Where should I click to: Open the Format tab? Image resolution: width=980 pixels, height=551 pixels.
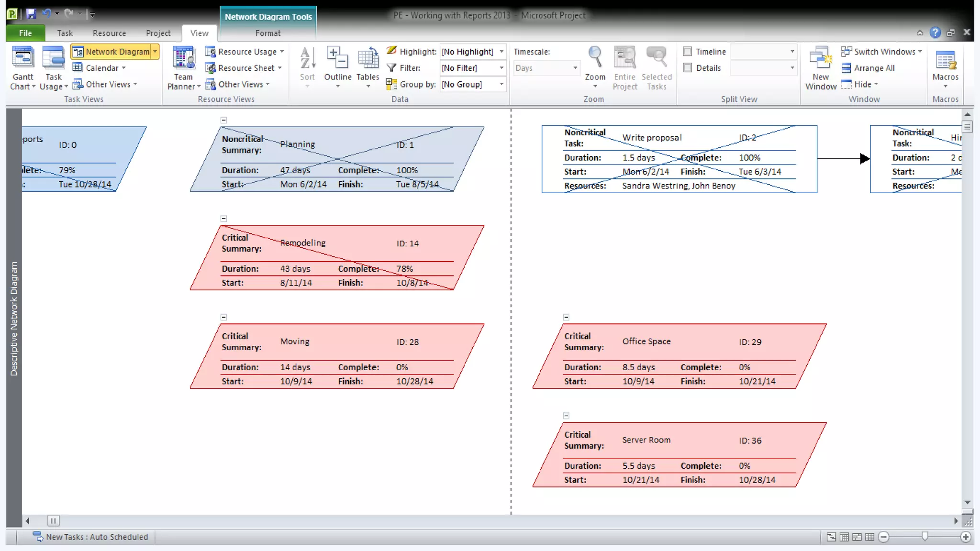click(267, 33)
